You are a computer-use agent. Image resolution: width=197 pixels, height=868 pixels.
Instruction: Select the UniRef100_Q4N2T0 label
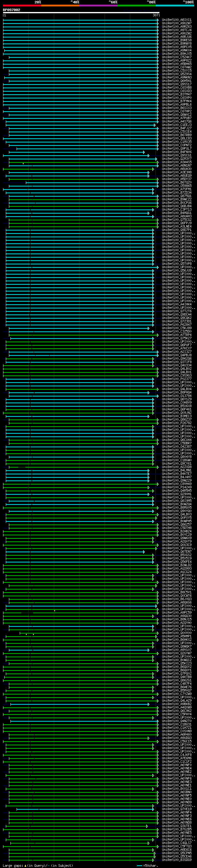click(x=177, y=721)
